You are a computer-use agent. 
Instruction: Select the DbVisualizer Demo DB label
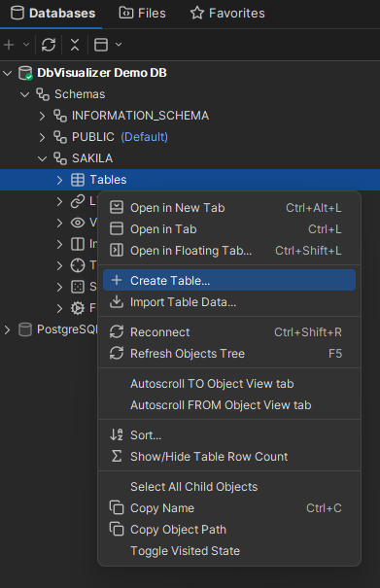coord(102,73)
